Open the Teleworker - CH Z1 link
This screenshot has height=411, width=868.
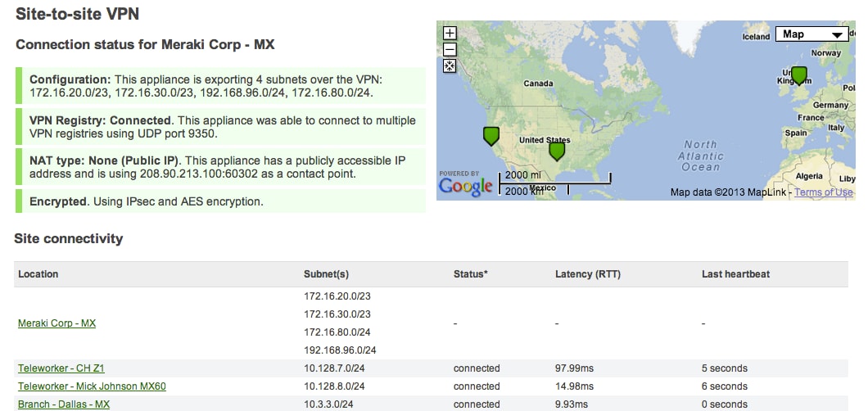[x=61, y=368]
